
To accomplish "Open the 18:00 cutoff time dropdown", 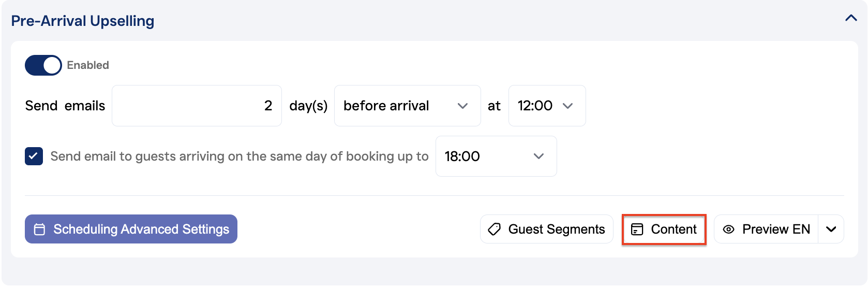I will pos(496,156).
